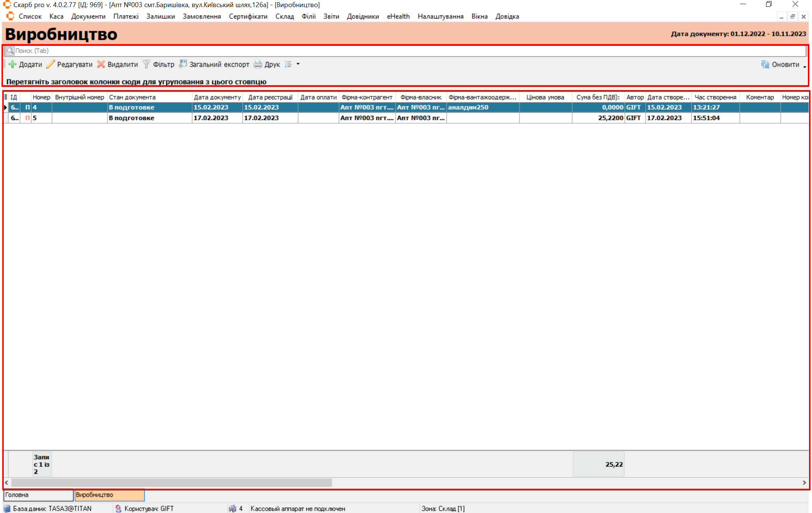The height and width of the screenshot is (513, 812).
Task: Click the pencil Редагувати icon
Action: click(50, 64)
